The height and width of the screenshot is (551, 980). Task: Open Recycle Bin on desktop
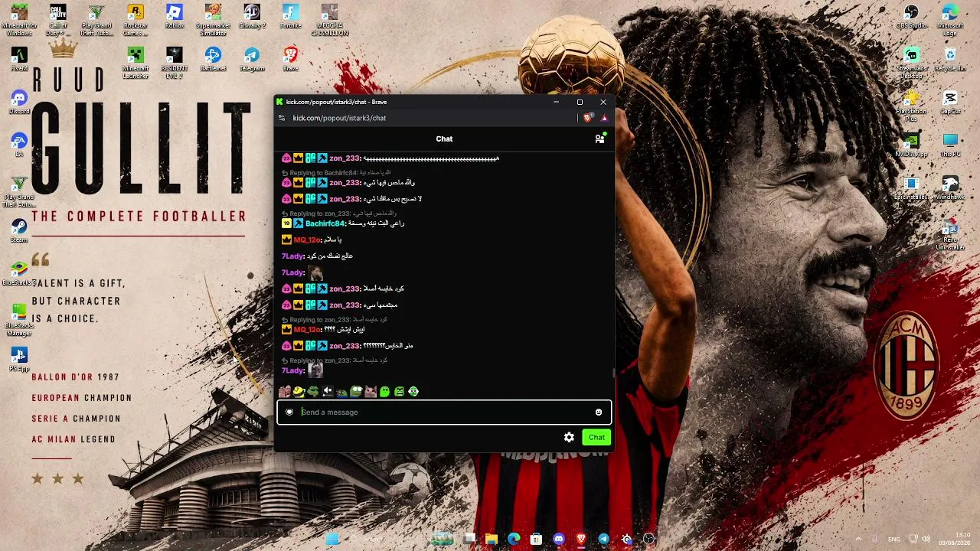click(x=950, y=60)
